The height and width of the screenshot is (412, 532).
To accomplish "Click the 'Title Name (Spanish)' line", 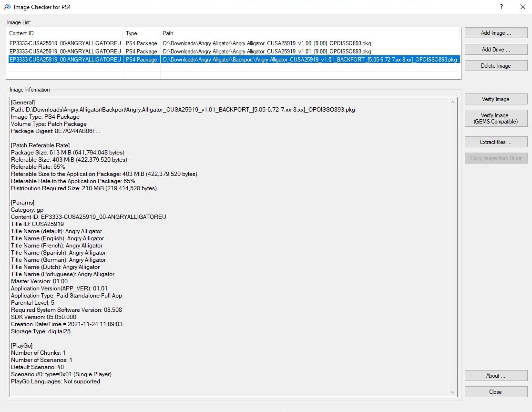I will point(58,253).
